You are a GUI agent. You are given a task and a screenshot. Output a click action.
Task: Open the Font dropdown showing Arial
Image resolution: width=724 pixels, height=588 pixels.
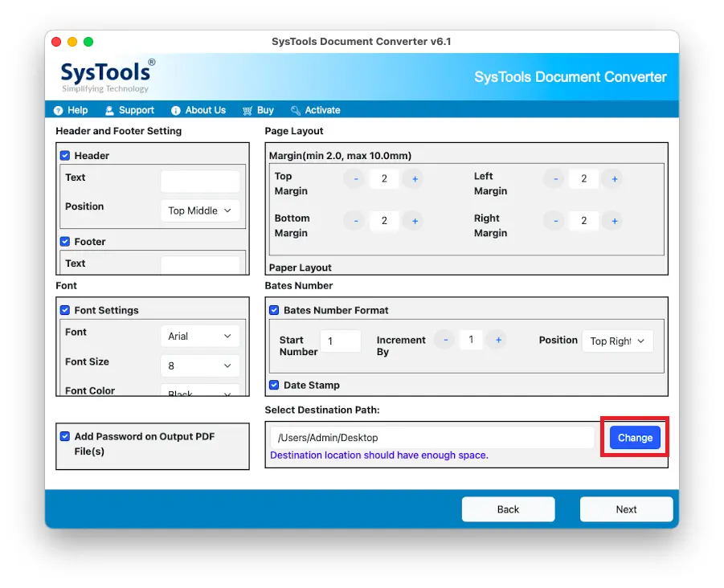[200, 336]
